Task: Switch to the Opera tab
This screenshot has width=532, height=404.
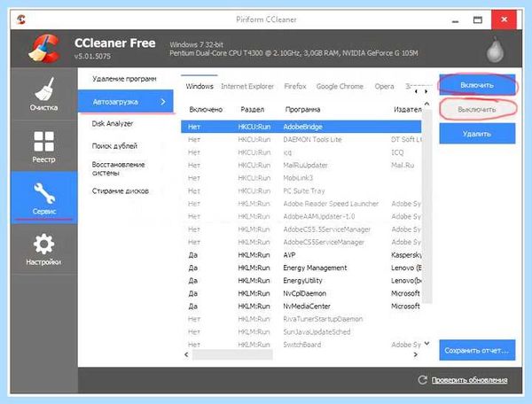Action: tap(384, 87)
